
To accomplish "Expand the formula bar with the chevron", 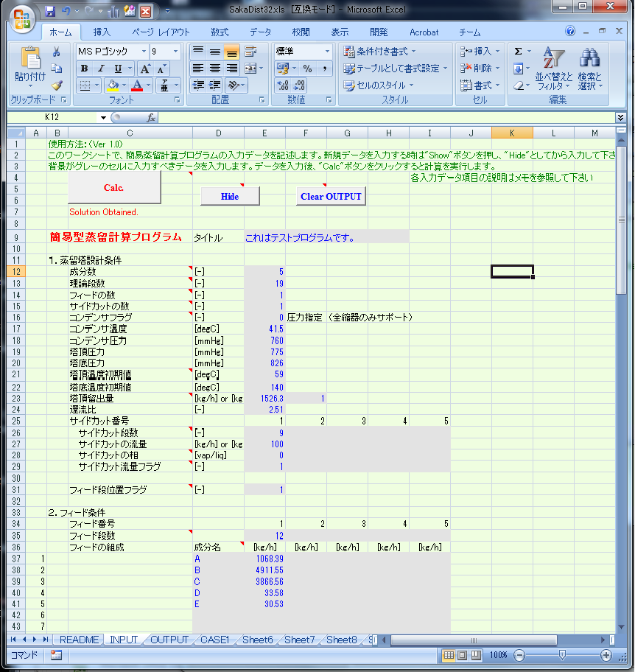I will (620, 117).
